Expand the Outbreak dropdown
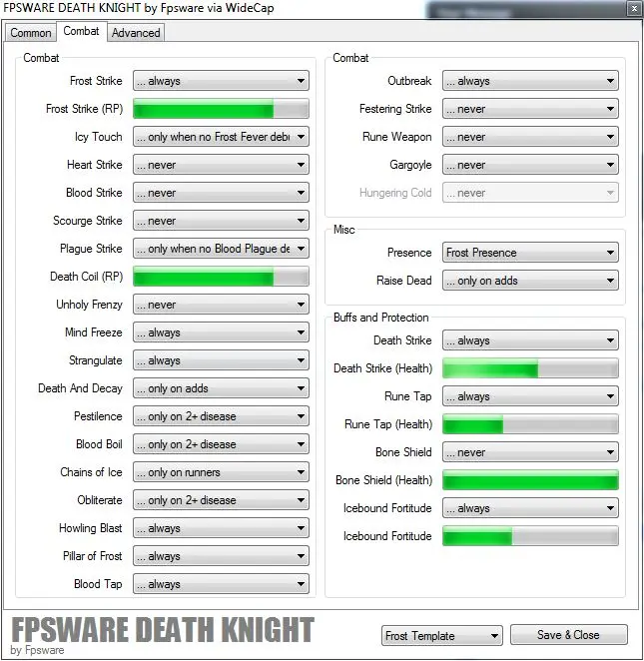Image resolution: width=644 pixels, height=661 pixels. pos(530,81)
